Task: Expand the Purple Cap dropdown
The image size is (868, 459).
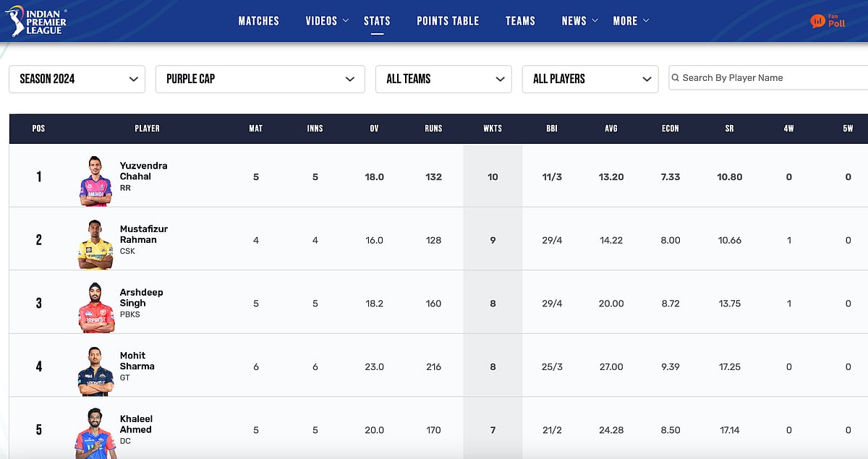Action: click(260, 79)
